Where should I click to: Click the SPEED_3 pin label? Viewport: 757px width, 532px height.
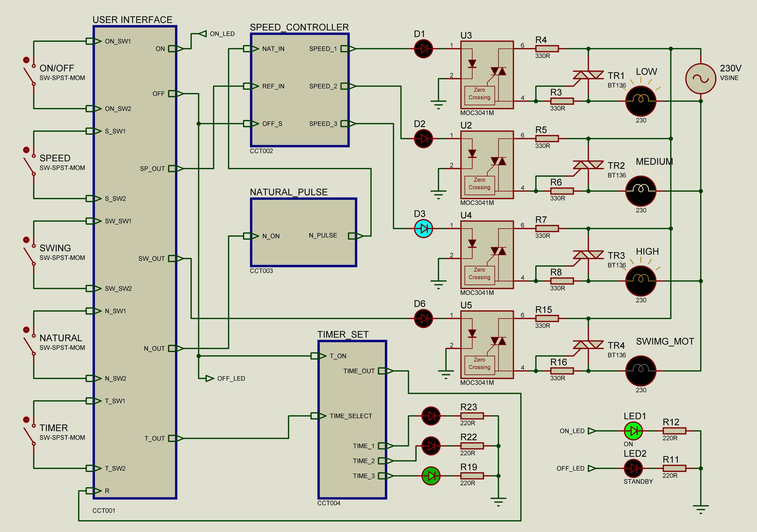pos(323,124)
